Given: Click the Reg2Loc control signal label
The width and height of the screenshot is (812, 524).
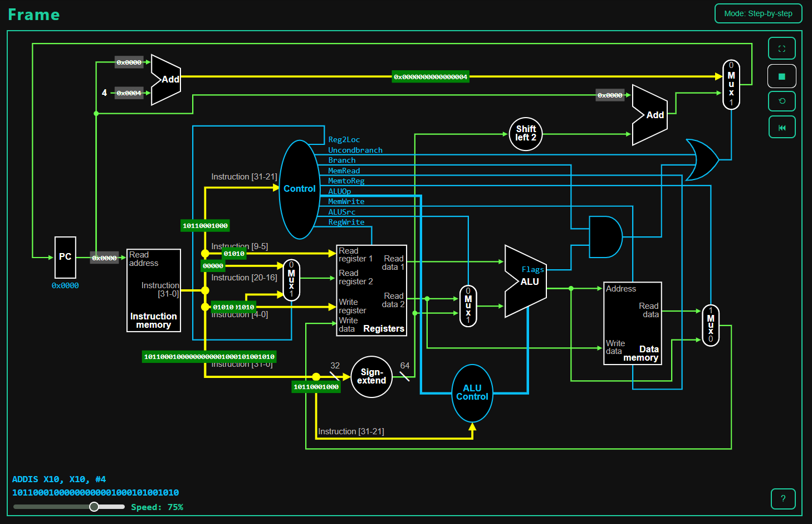Looking at the screenshot, I should (x=344, y=140).
